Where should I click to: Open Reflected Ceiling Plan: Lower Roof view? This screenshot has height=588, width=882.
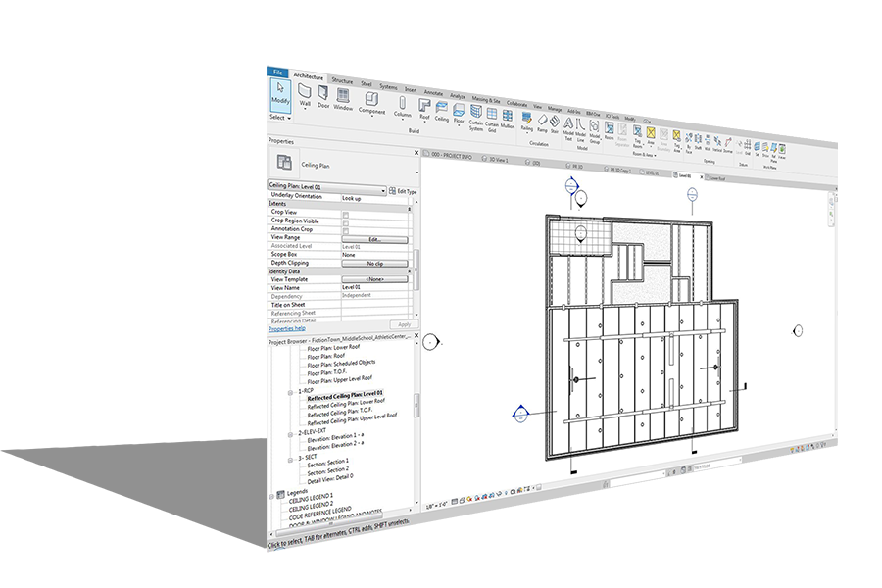click(346, 404)
